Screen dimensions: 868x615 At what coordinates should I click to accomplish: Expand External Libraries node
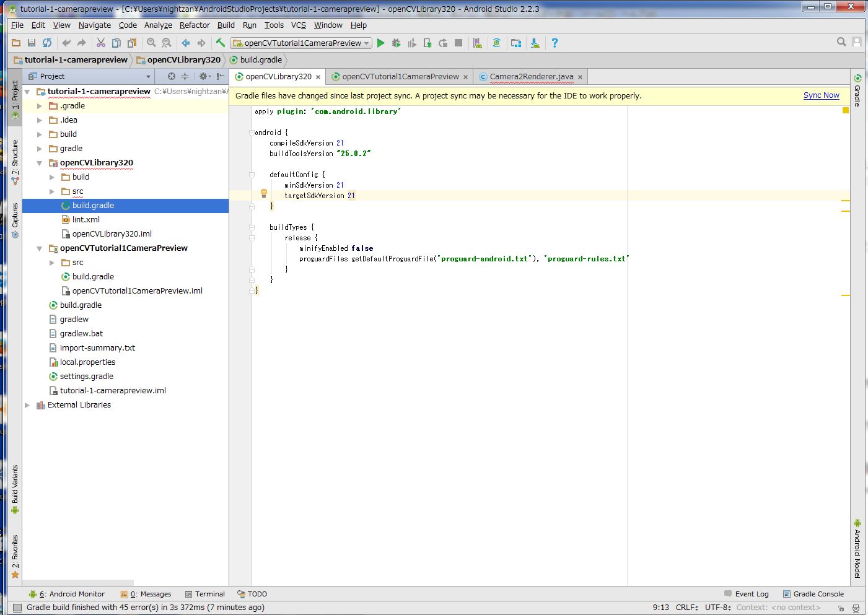tap(27, 405)
